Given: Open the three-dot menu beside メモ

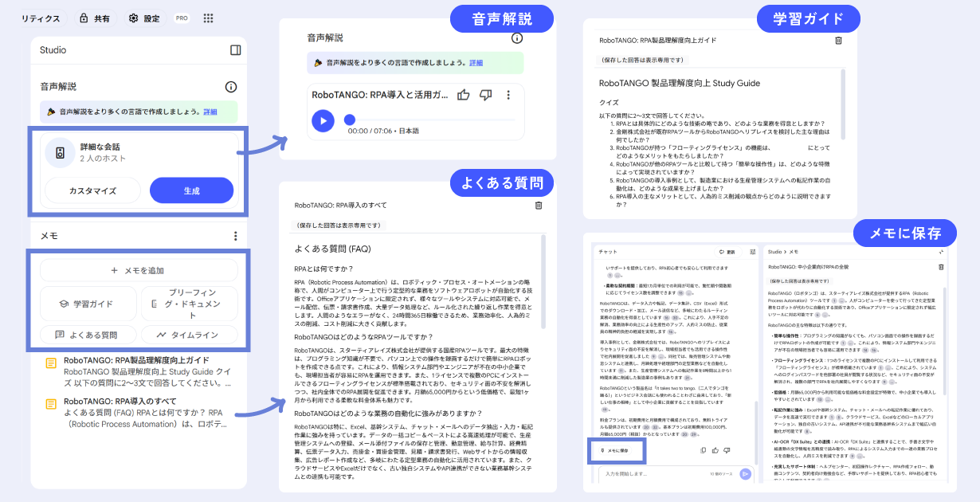Looking at the screenshot, I should pos(235,236).
